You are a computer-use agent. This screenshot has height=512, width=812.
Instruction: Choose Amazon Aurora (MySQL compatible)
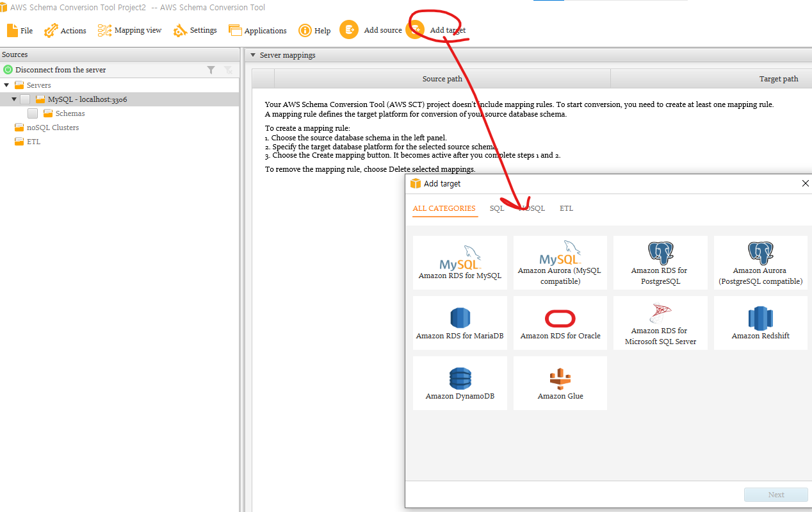pos(560,263)
